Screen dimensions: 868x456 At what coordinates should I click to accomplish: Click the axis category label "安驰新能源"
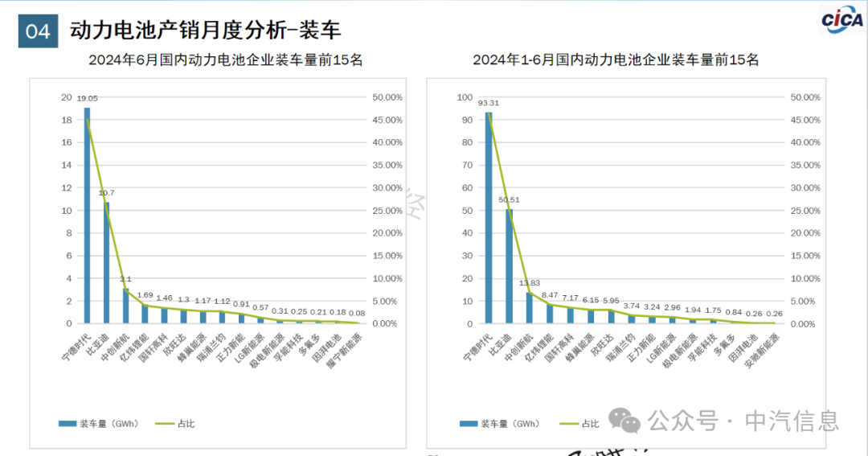pos(761,351)
